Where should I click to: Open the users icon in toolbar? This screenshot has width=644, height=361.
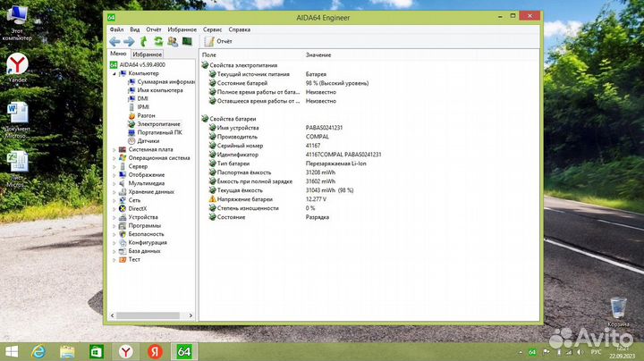coord(173,41)
